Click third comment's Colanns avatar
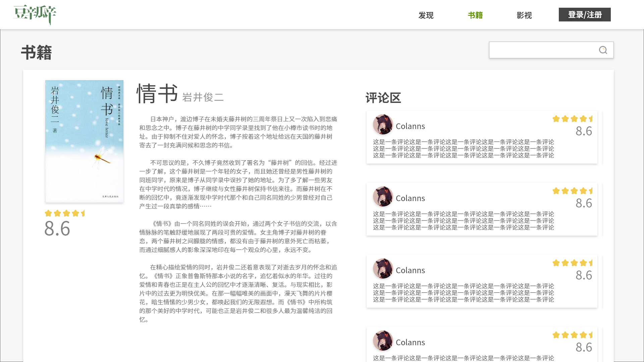The width and height of the screenshot is (644, 362). (383, 268)
